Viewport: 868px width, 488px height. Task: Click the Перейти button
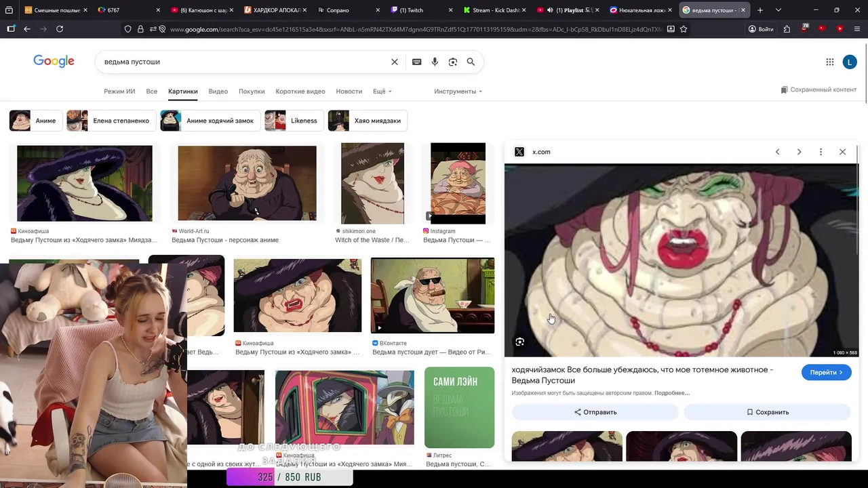826,372
